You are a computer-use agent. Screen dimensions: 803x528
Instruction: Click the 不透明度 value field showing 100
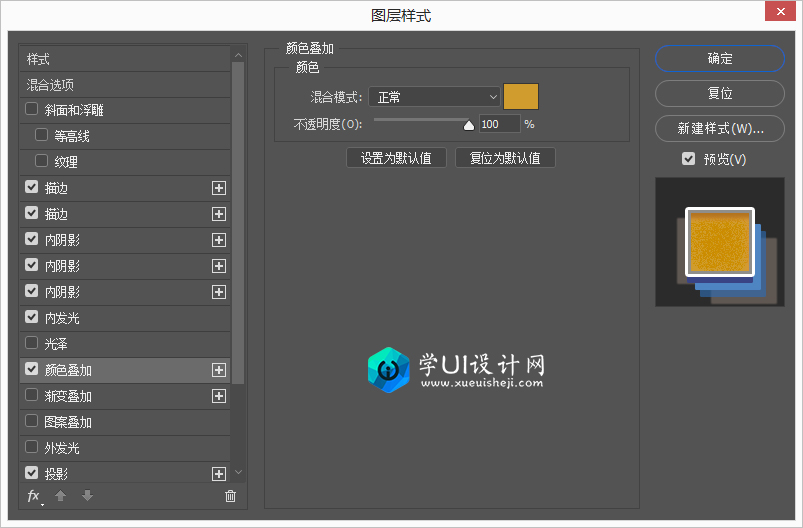click(499, 124)
